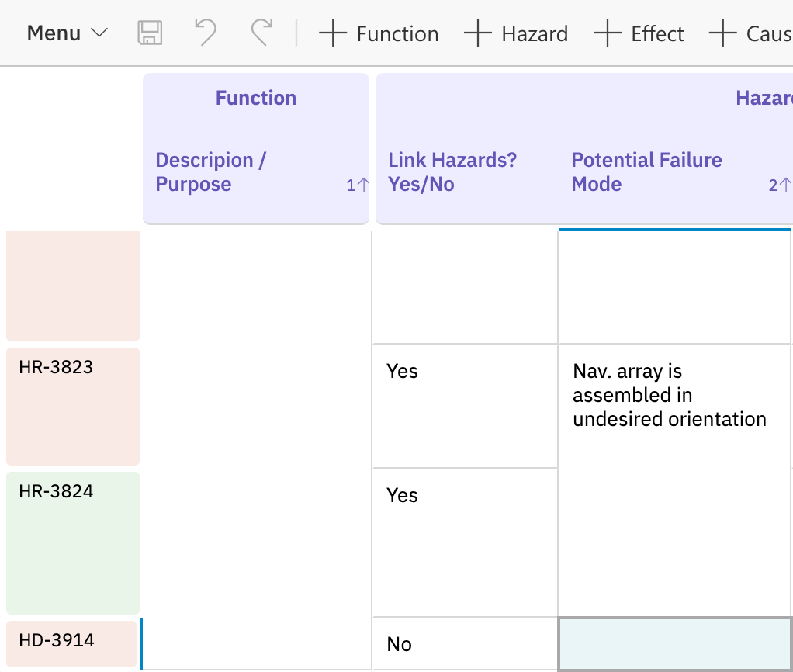Click the save disk icon

pos(150,33)
